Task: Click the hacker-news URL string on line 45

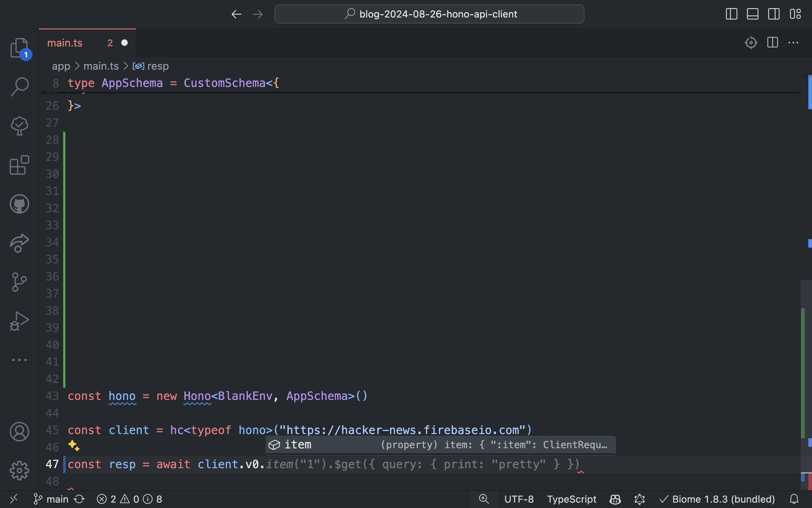Action: [402, 430]
